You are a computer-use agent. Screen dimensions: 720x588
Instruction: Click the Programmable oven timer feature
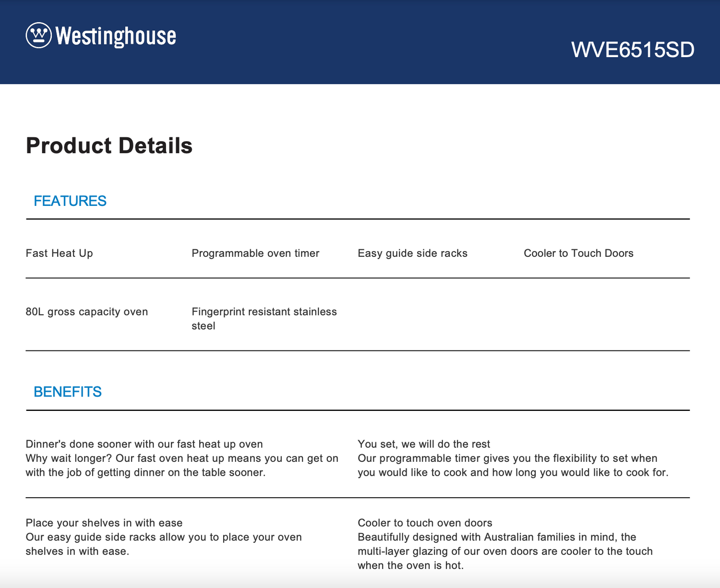(255, 253)
